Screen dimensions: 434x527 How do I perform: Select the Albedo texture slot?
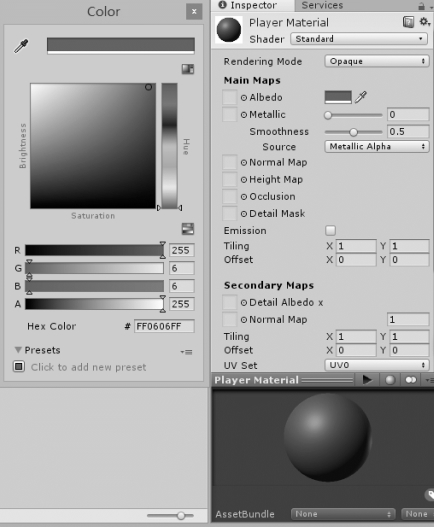click(229, 97)
